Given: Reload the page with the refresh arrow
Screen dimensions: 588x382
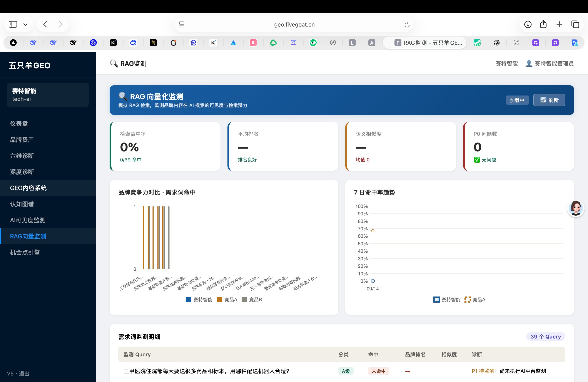Looking at the screenshot, I should [x=407, y=24].
